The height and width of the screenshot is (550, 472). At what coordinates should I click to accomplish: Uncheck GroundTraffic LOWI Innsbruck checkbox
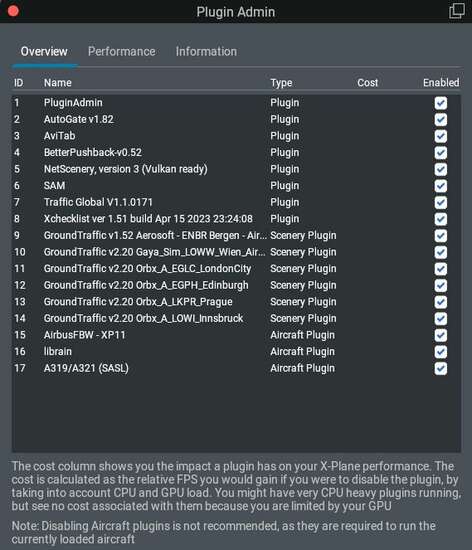[441, 319]
